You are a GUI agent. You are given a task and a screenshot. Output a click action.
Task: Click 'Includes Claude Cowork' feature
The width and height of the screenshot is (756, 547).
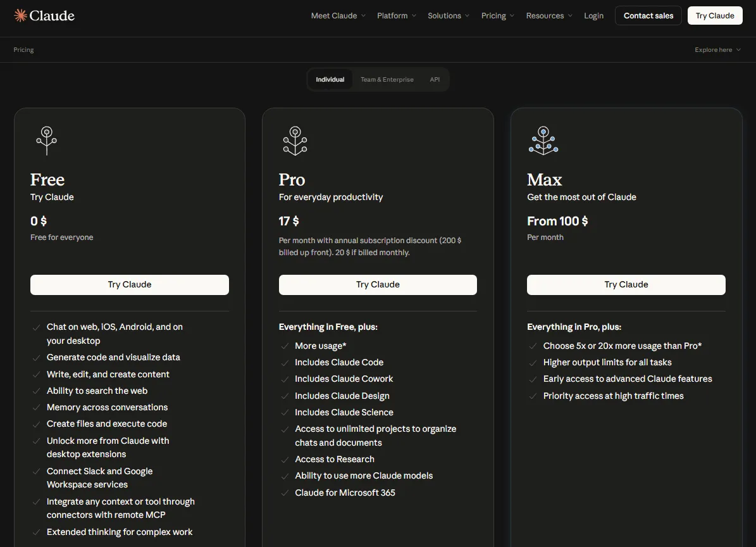(344, 379)
